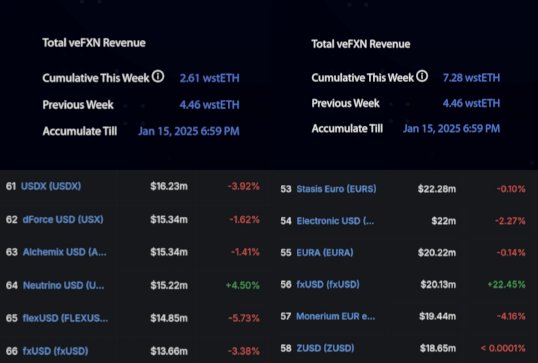Select $22.28m market cap value
The image size is (538, 363).
pyautogui.click(x=437, y=189)
